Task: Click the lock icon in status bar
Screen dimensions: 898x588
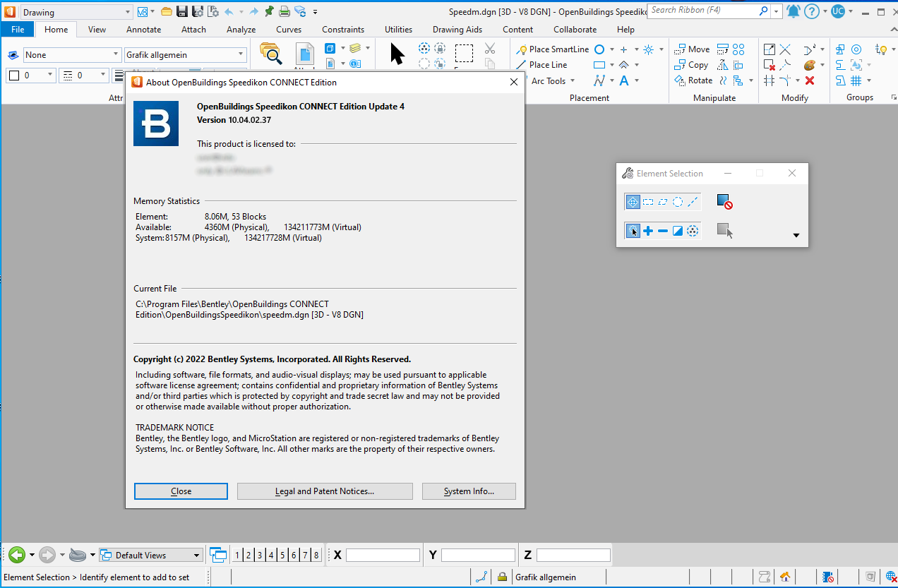Action: pos(502,577)
